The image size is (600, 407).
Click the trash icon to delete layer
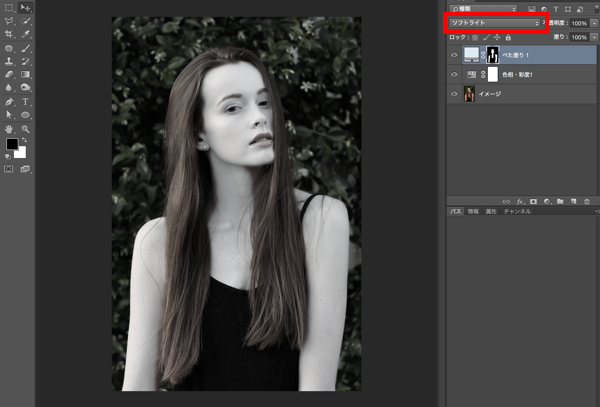(588, 201)
